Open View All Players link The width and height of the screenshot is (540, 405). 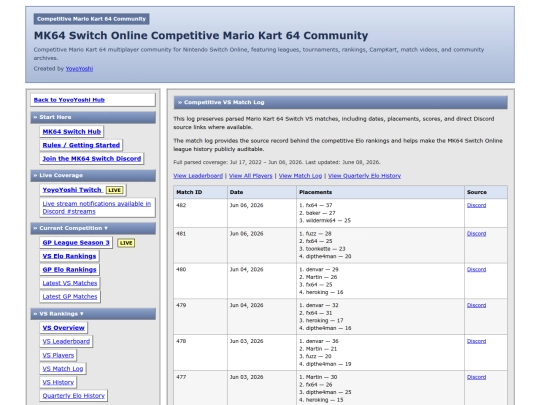click(251, 176)
